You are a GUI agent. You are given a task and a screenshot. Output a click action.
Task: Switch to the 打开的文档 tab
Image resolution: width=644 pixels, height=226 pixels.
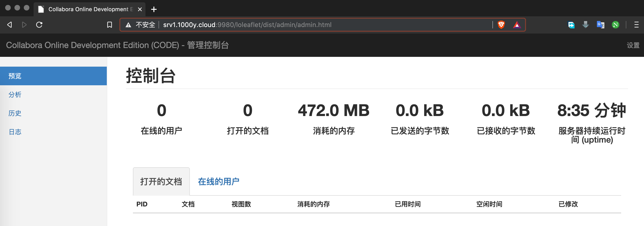coord(161,181)
